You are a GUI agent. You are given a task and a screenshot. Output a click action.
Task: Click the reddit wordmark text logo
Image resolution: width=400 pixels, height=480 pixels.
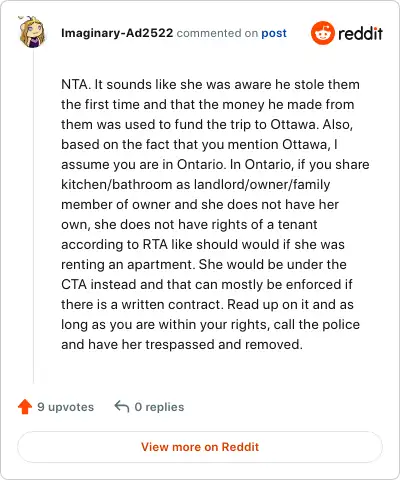pos(360,33)
